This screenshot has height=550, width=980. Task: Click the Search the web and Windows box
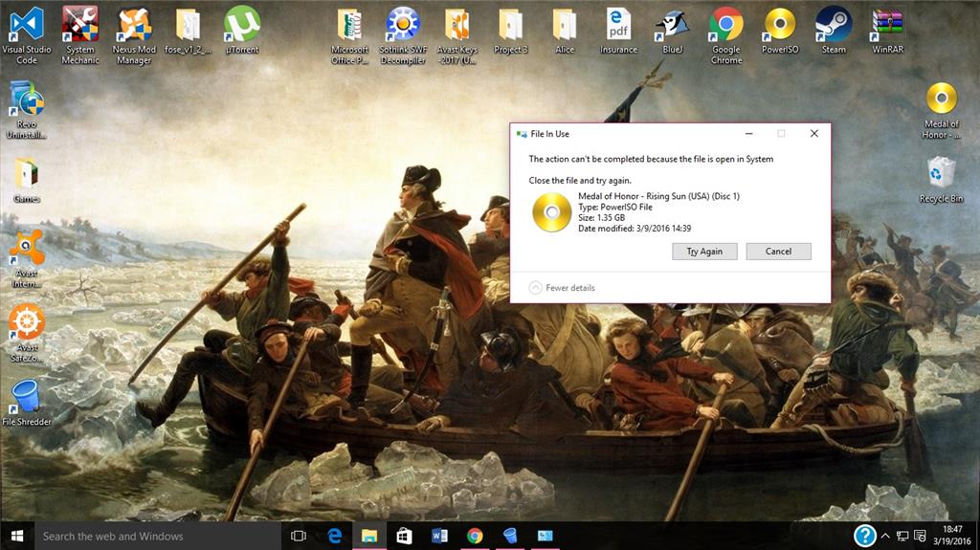click(158, 536)
